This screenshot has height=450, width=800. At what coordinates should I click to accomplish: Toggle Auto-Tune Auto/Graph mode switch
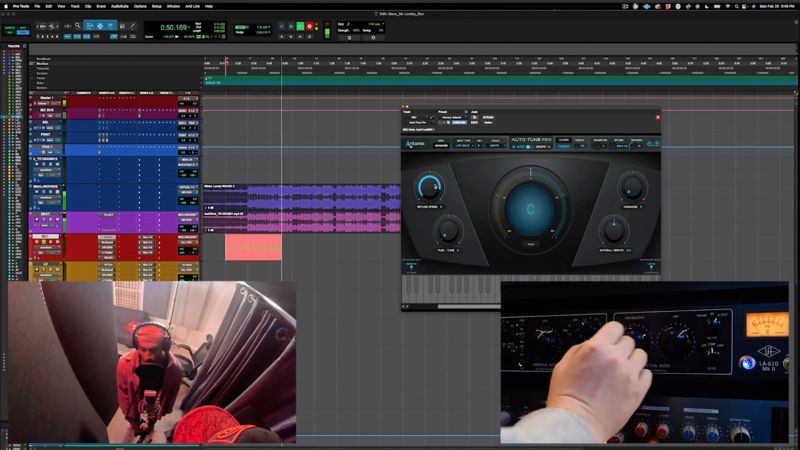click(528, 147)
